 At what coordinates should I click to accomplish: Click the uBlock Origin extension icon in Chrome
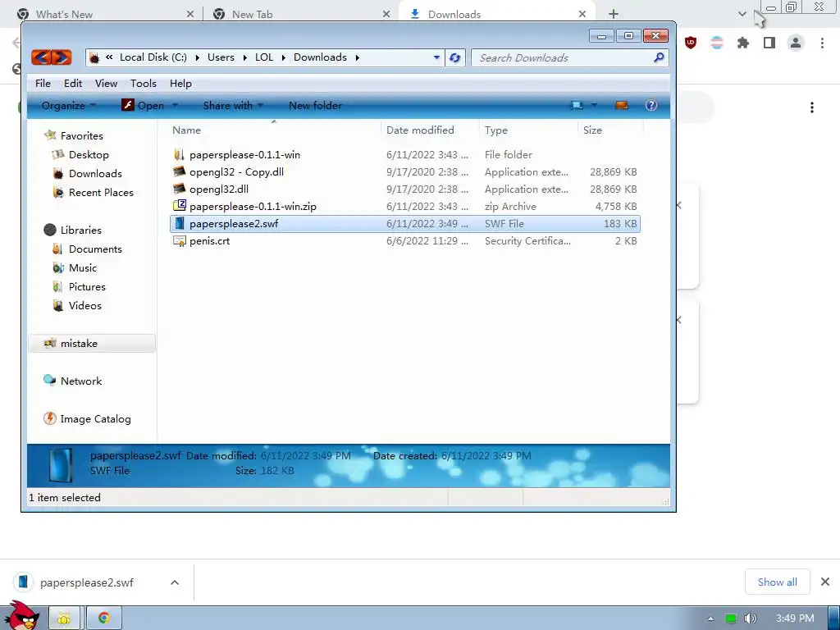click(x=691, y=43)
